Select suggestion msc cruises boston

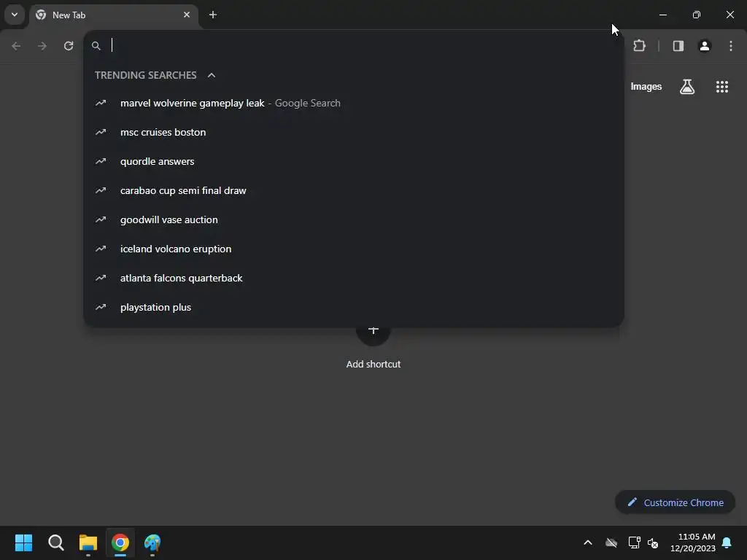(354, 132)
